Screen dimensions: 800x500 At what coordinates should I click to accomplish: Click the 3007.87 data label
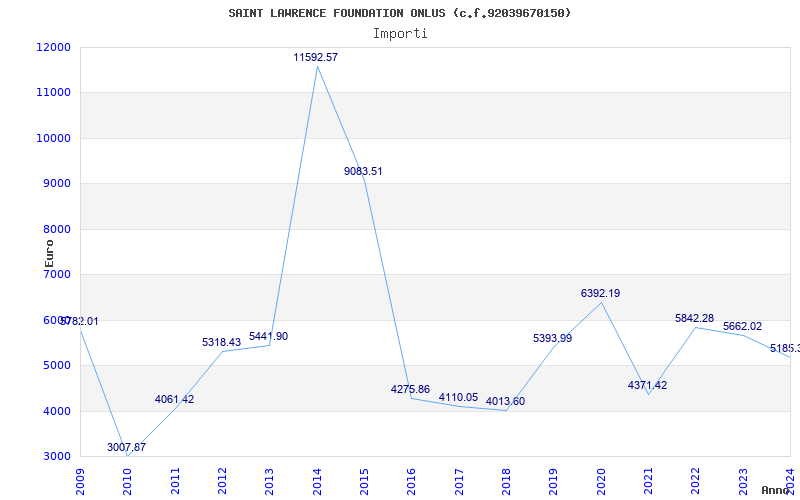(127, 447)
